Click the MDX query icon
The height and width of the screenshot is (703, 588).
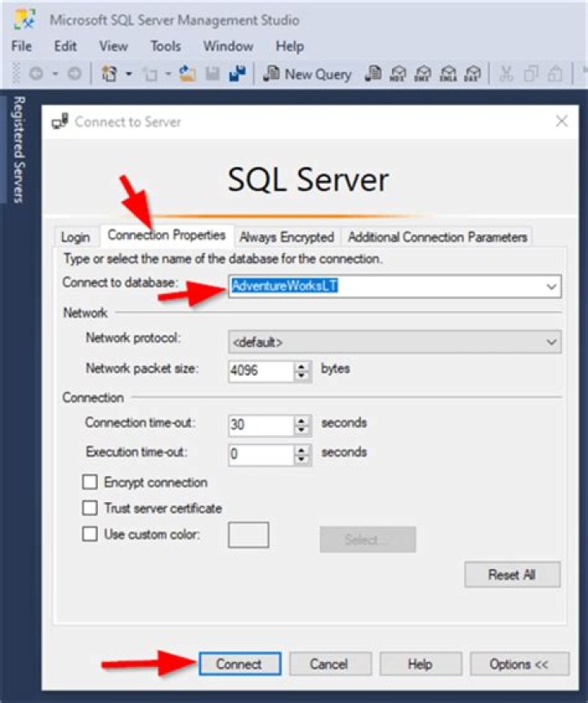point(399,73)
